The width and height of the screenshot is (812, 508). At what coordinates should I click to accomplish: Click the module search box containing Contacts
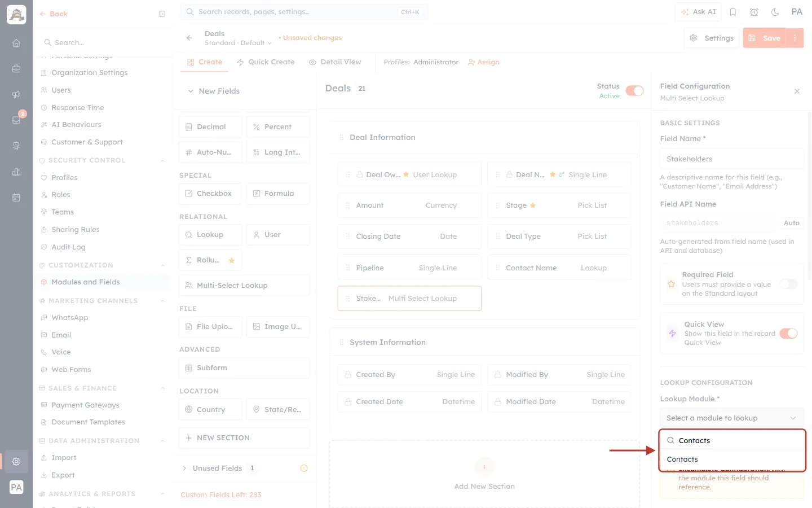click(x=732, y=440)
